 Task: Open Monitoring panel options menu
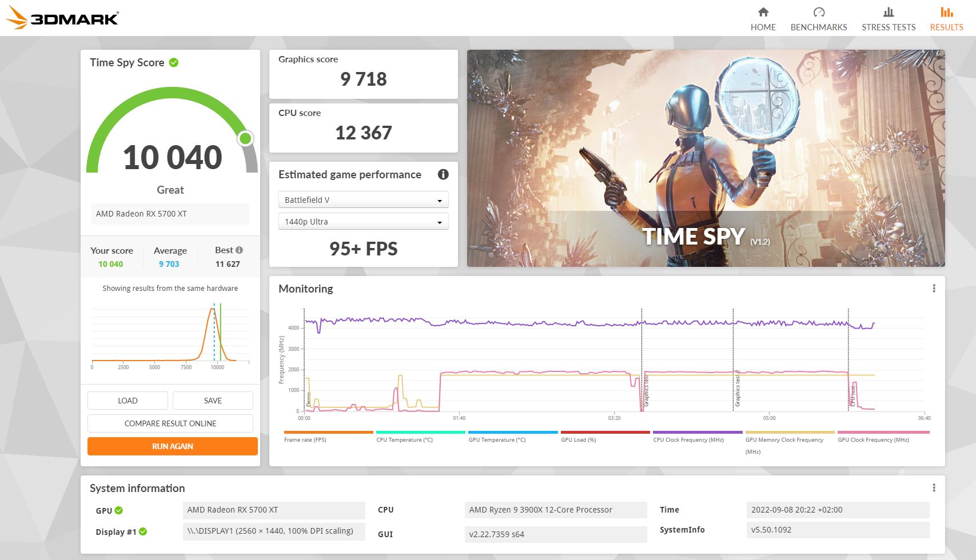point(934,289)
